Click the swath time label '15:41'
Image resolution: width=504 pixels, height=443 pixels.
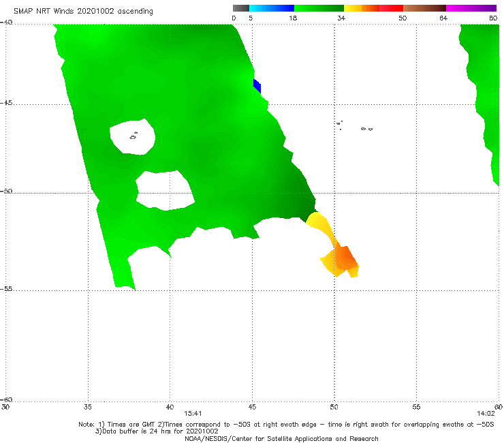click(x=193, y=414)
